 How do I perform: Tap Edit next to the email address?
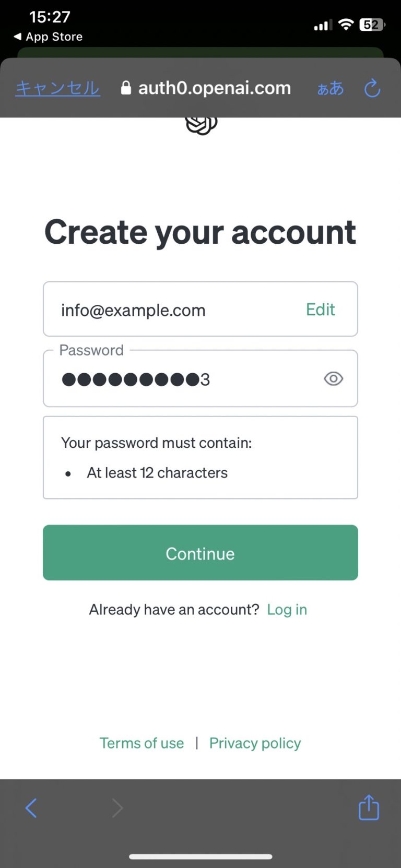(320, 309)
